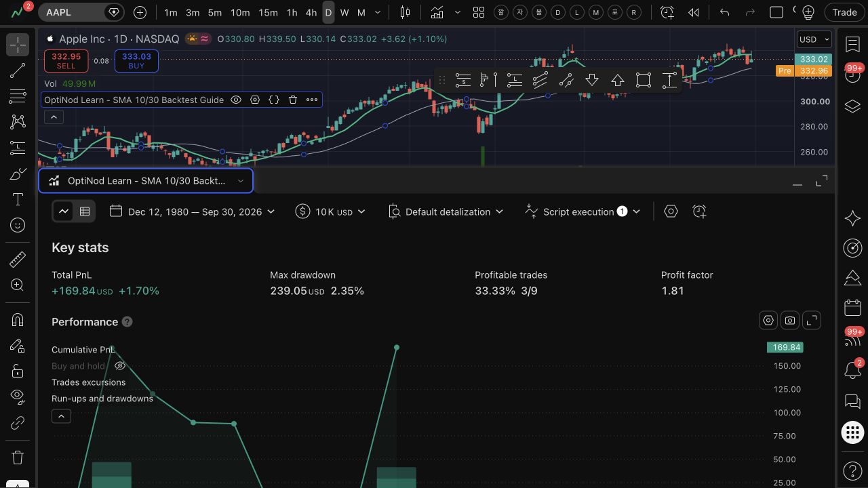Viewport: 868px width, 488px height.
Task: Start bar replay mode
Action: 693,12
